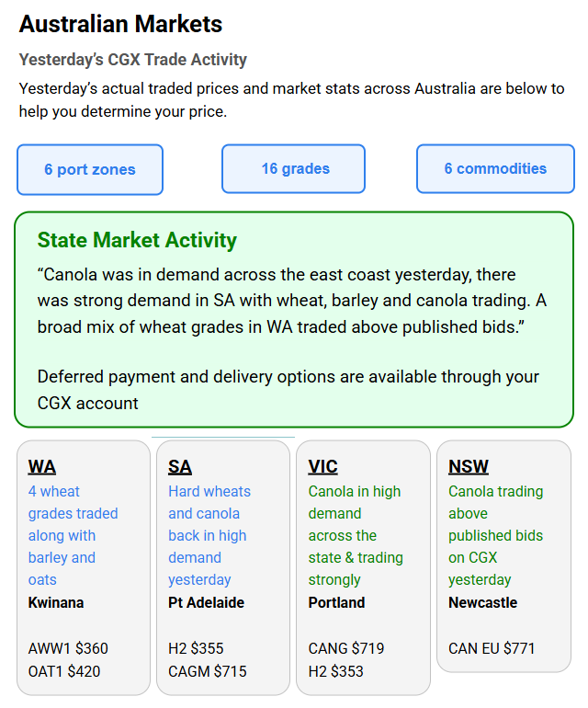Follow the VIC state heading link
The image size is (588, 708).
tap(322, 466)
